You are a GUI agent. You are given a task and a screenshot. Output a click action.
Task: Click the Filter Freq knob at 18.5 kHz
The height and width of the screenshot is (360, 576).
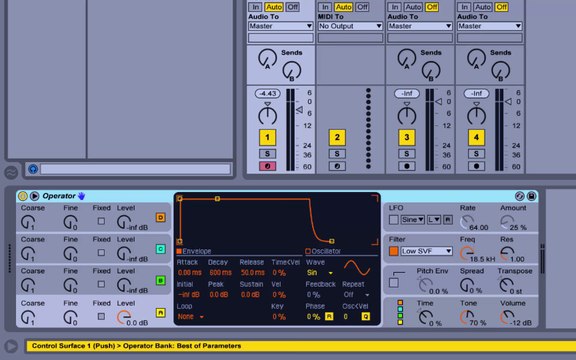pos(467,254)
